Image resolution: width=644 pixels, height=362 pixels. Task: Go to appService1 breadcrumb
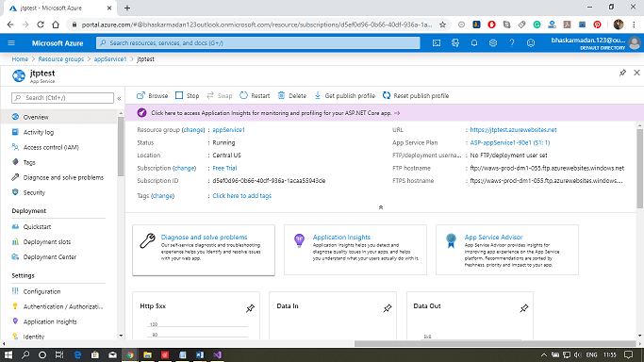110,59
